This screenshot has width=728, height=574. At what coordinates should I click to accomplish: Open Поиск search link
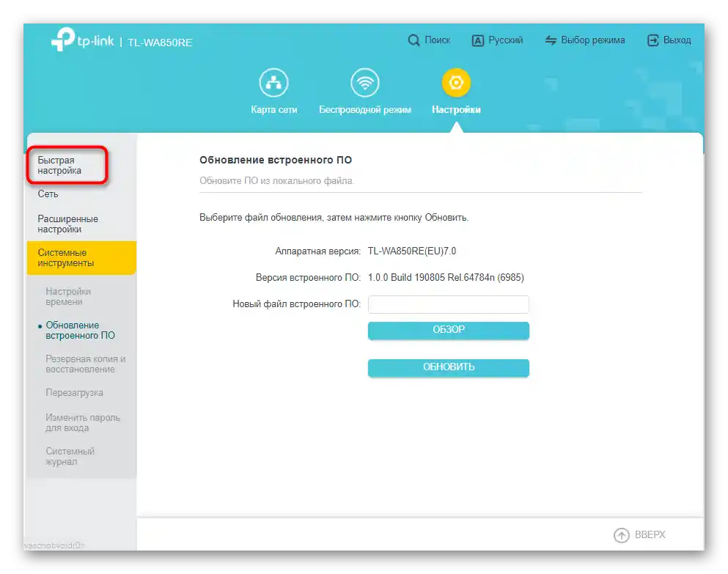tap(438, 40)
